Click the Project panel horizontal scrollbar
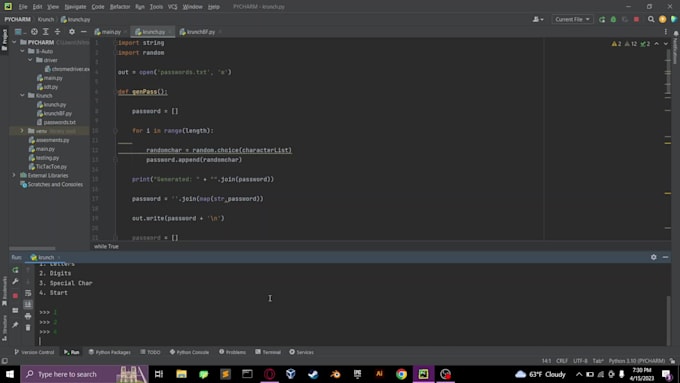 coord(33,249)
